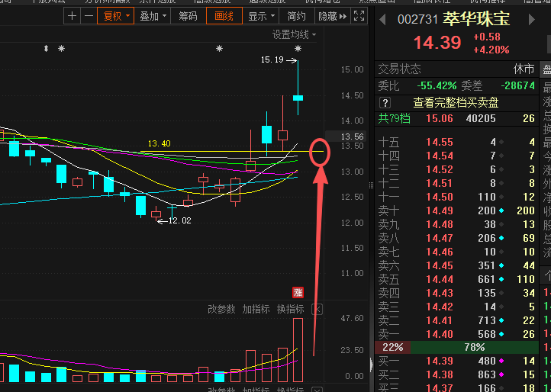Screen dimensions: 551x392
Task: Toggle the 画线 drawing tool
Action: coord(224,16)
